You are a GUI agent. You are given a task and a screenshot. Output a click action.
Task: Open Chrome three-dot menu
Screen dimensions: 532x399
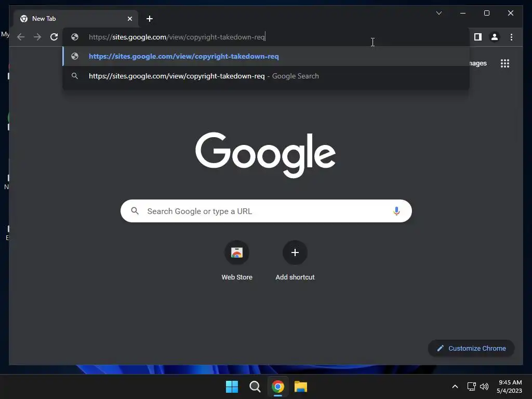pos(511,37)
